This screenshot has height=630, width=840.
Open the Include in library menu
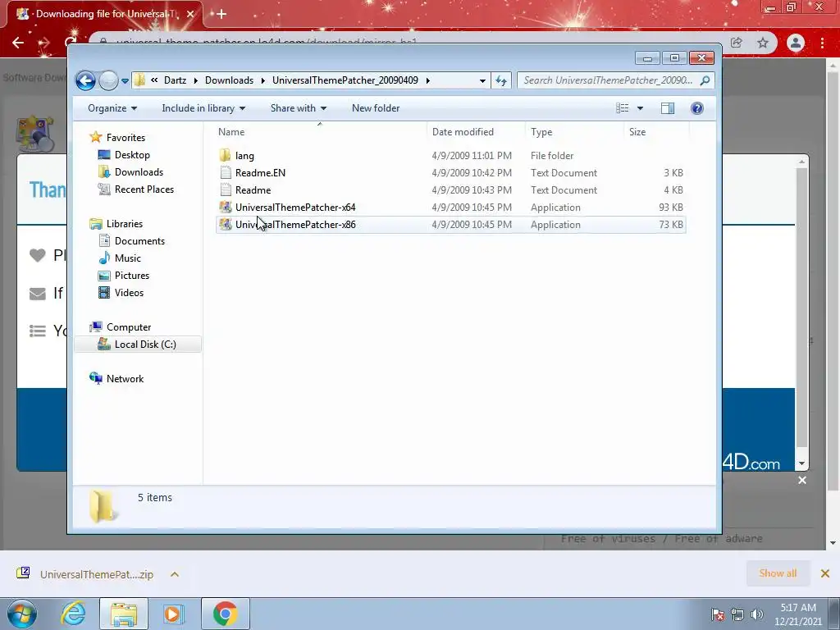point(203,108)
